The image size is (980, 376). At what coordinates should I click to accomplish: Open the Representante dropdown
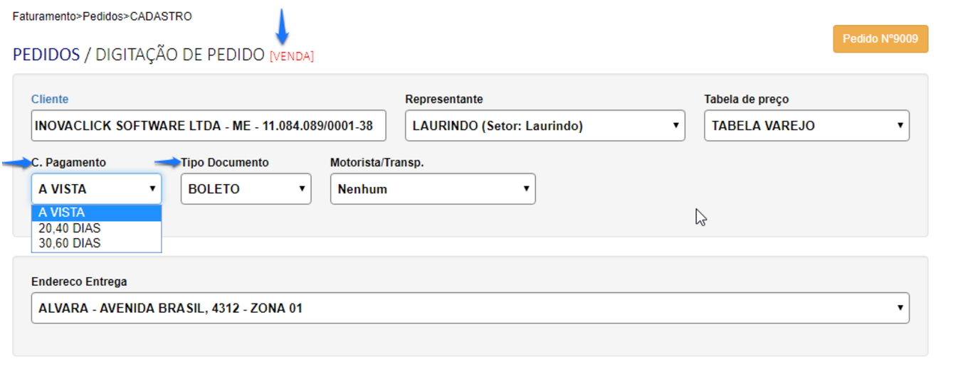[544, 126]
